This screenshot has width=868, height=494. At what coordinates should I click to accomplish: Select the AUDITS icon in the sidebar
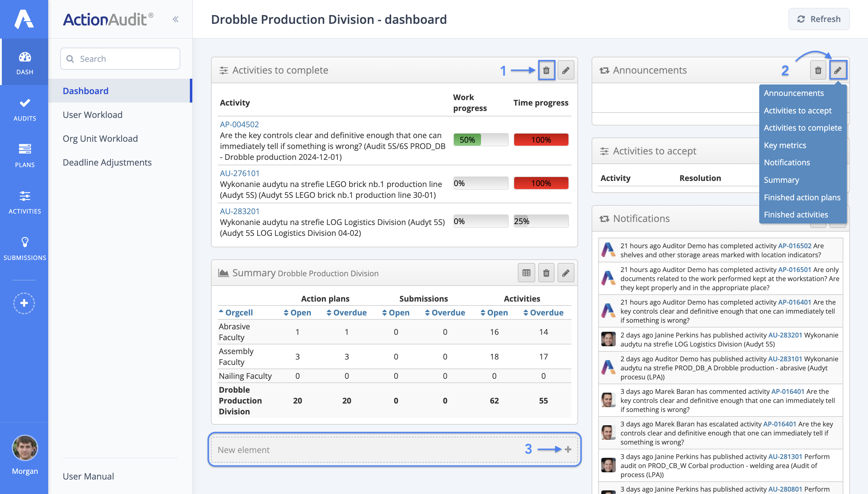[x=24, y=109]
